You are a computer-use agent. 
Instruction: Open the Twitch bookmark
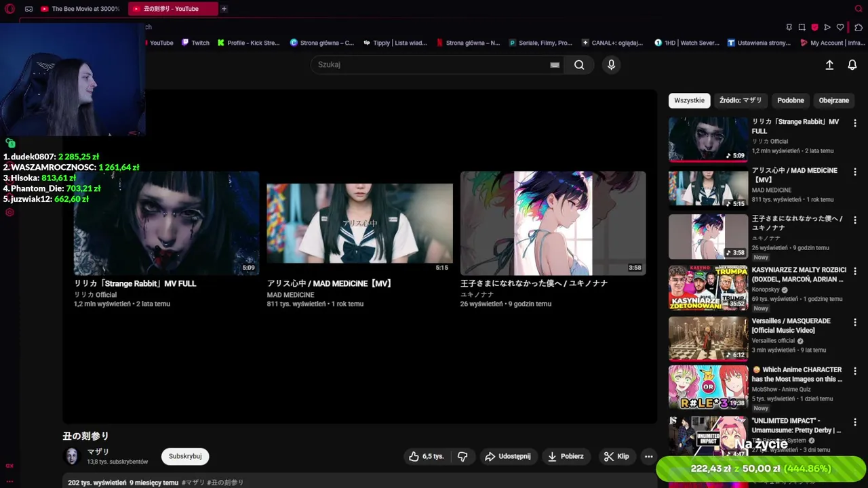(x=195, y=43)
